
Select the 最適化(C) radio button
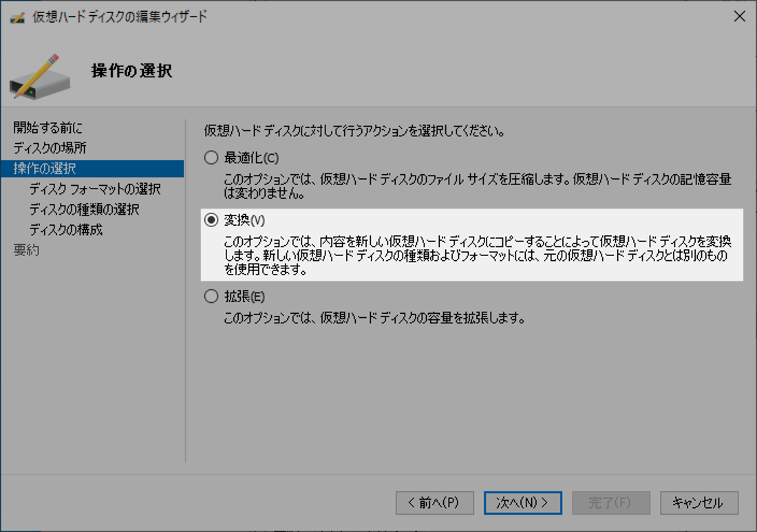coord(211,158)
